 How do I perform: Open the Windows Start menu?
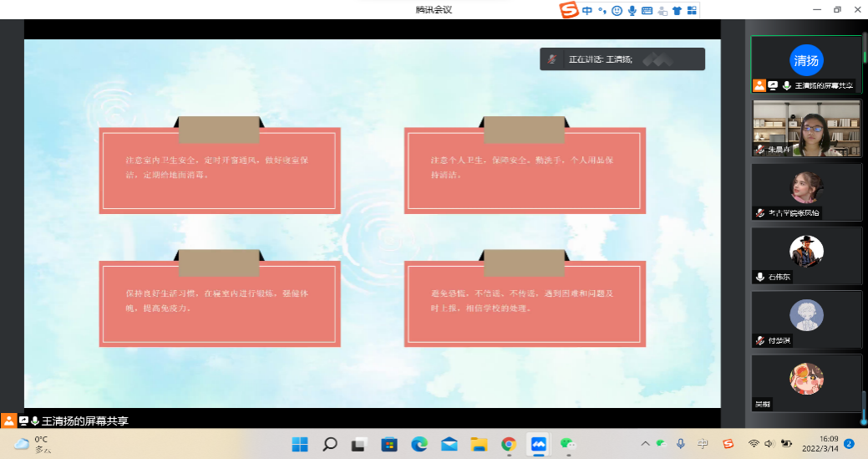tap(300, 444)
